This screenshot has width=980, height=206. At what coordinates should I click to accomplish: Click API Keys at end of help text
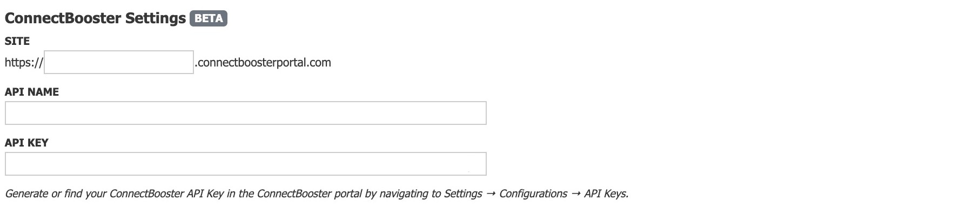coord(606,194)
